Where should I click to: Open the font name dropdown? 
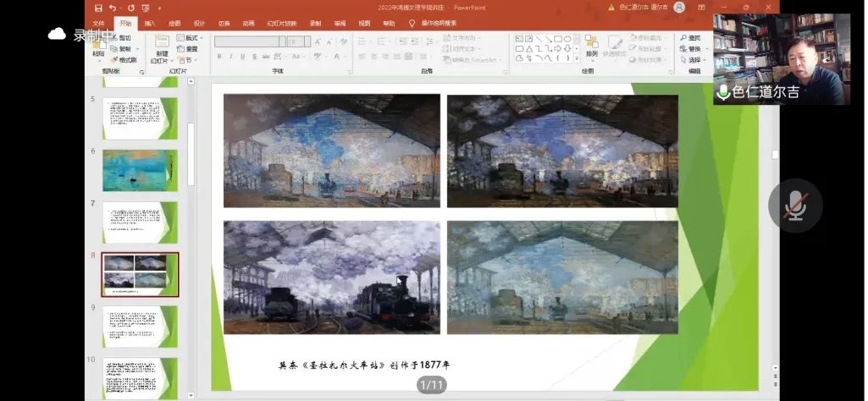pyautogui.click(x=282, y=41)
